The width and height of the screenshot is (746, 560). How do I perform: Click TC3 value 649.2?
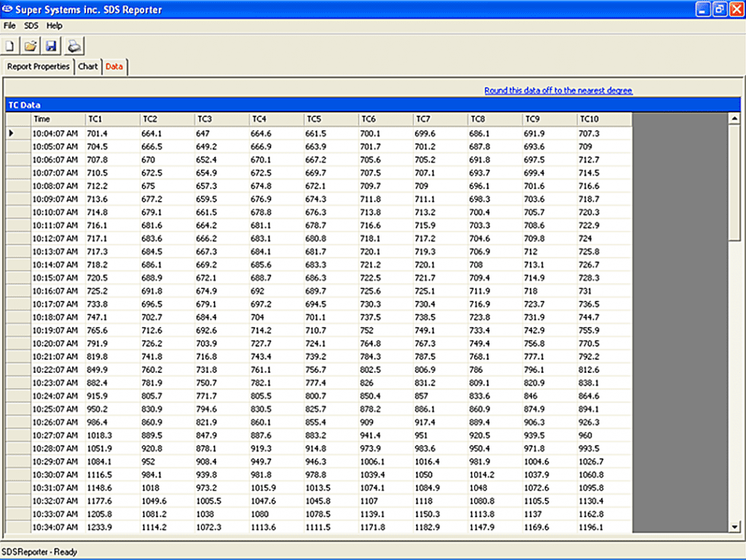point(206,147)
